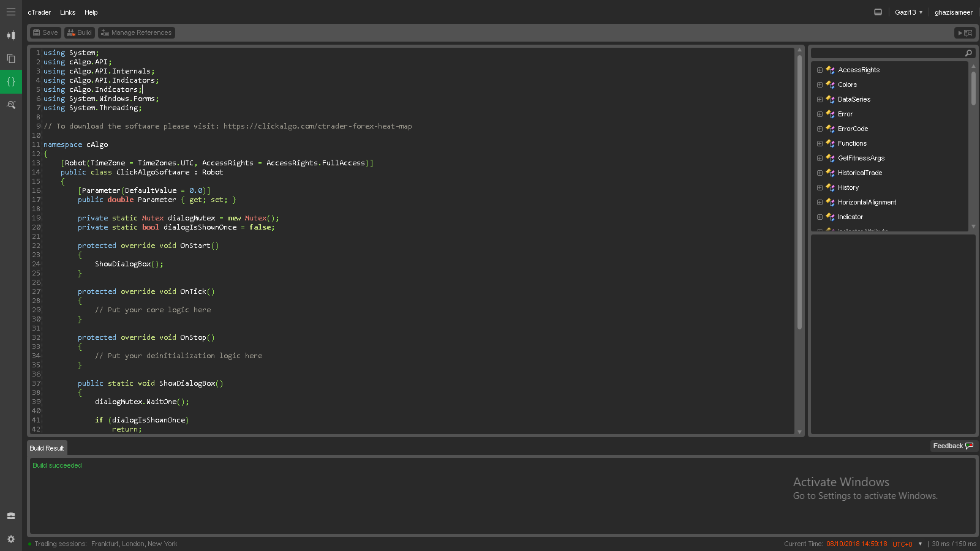Image resolution: width=980 pixels, height=551 pixels.
Task: Click the Functions class icon
Action: click(x=831, y=143)
